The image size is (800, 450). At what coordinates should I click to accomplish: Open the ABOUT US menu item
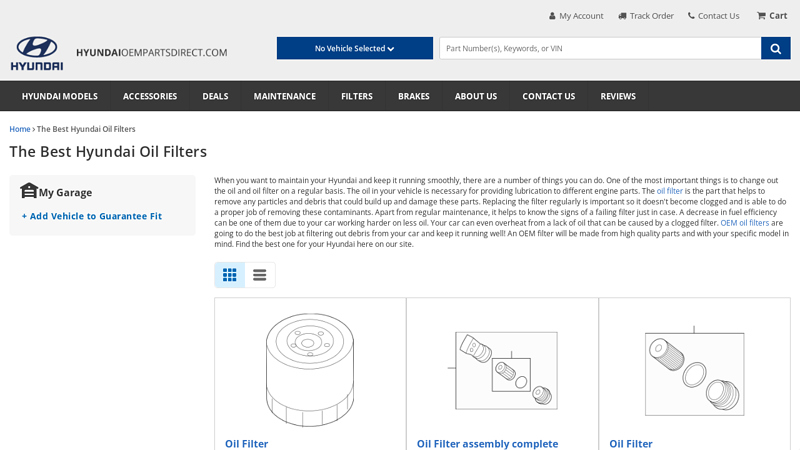pos(476,96)
